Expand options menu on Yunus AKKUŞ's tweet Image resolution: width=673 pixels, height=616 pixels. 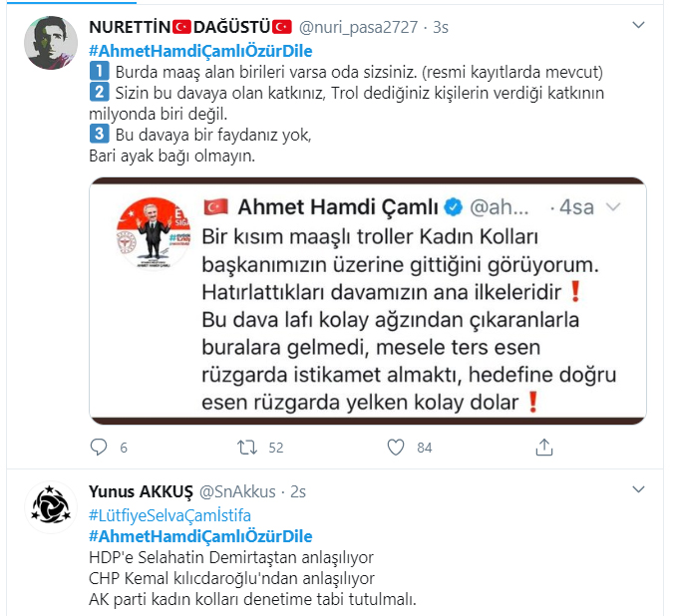[639, 489]
